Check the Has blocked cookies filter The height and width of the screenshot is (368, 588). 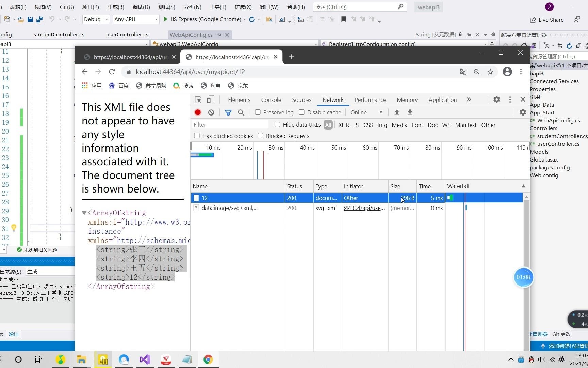(x=197, y=136)
